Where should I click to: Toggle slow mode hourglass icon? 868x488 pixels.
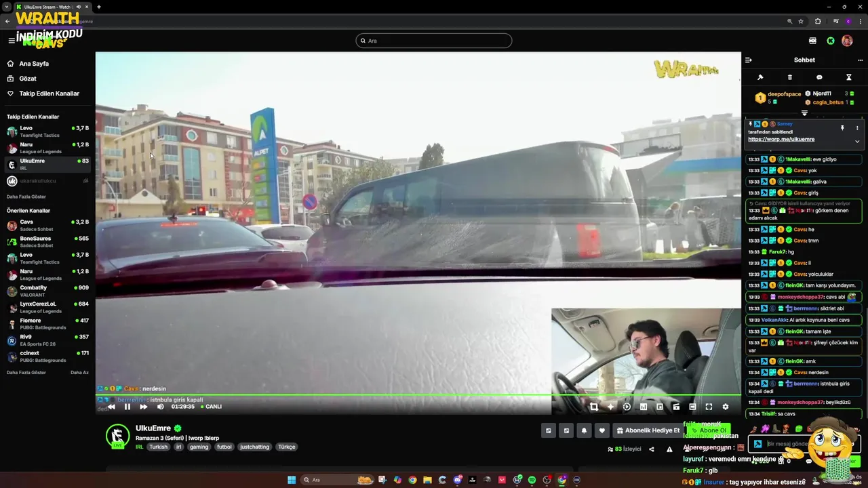(x=848, y=77)
